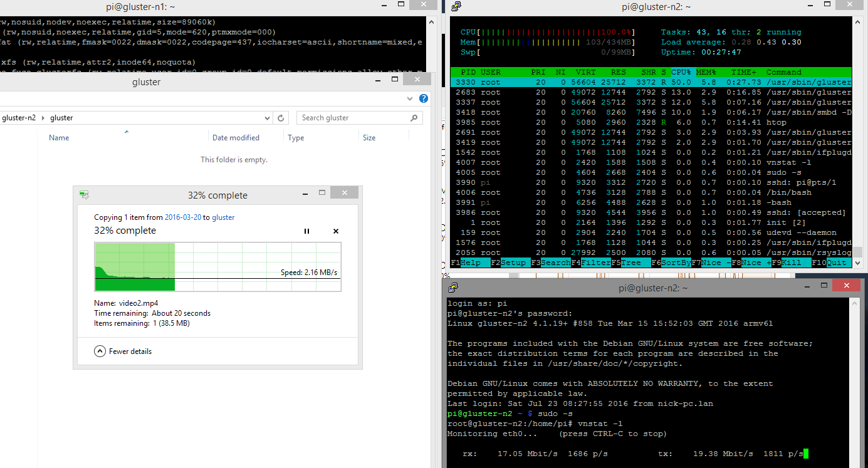Open the 2016-03-20 source folder link
The image size is (868, 468).
pos(183,217)
